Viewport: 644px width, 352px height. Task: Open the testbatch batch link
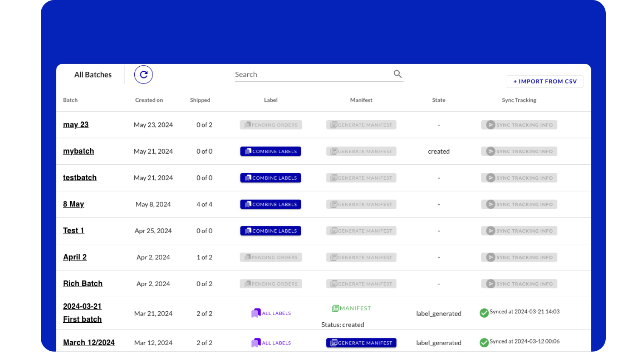(x=80, y=177)
